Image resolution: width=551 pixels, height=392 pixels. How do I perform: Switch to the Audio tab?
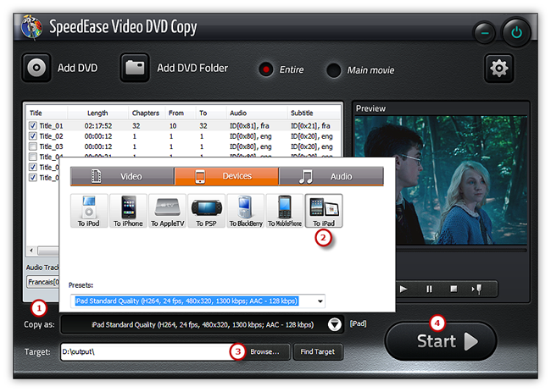(x=331, y=176)
